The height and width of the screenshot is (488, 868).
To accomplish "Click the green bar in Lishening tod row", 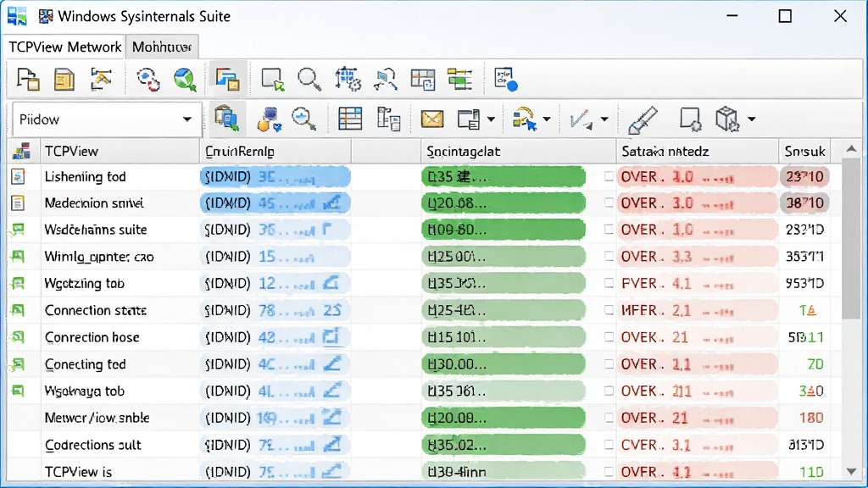I will pos(504,176).
